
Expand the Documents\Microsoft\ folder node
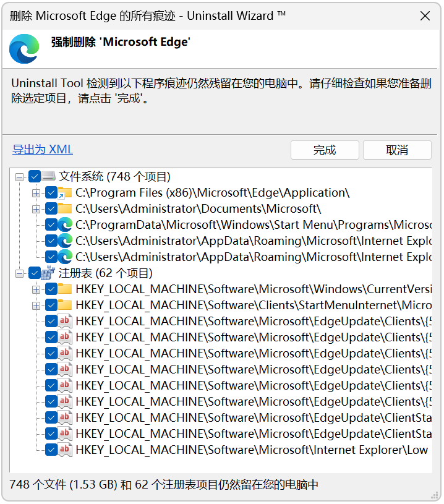(x=36, y=209)
